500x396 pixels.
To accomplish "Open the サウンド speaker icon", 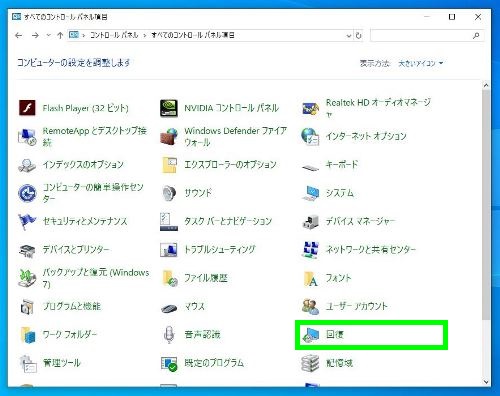I will click(169, 193).
